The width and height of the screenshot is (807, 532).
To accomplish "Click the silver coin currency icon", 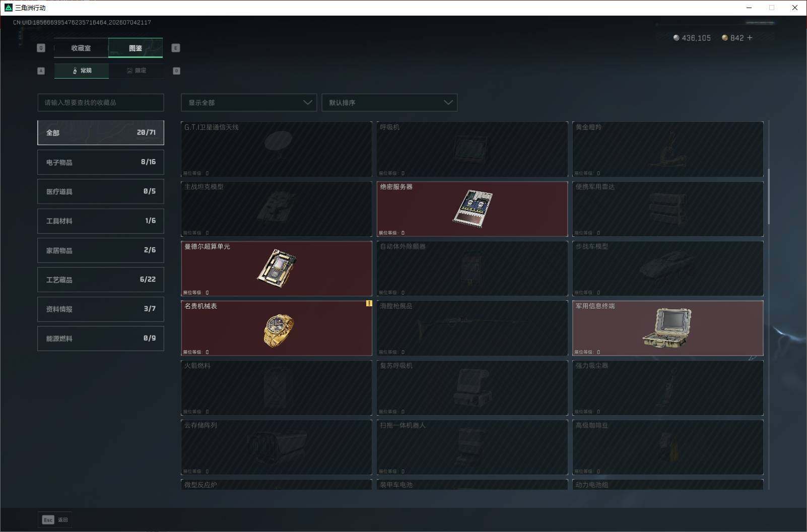I will click(x=676, y=38).
